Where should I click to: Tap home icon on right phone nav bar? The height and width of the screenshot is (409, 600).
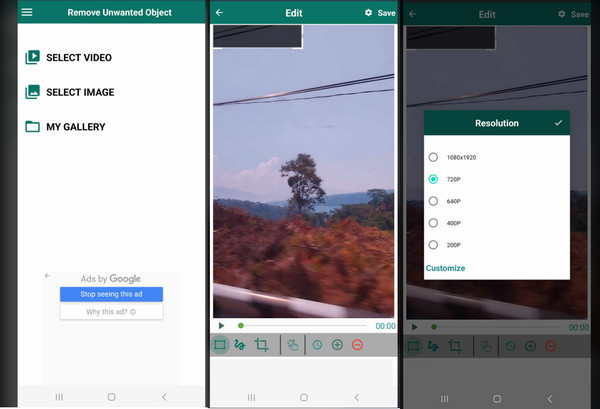497,399
